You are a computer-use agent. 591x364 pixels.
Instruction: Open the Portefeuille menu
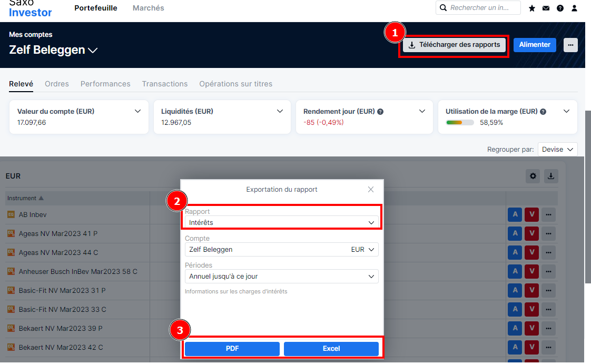point(96,8)
